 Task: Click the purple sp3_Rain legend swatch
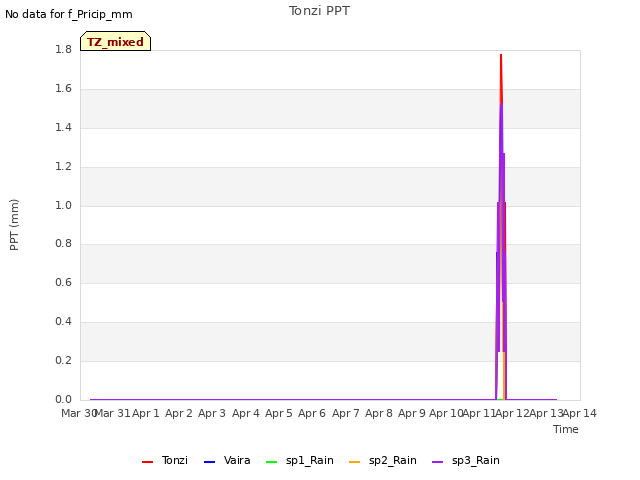point(437,462)
